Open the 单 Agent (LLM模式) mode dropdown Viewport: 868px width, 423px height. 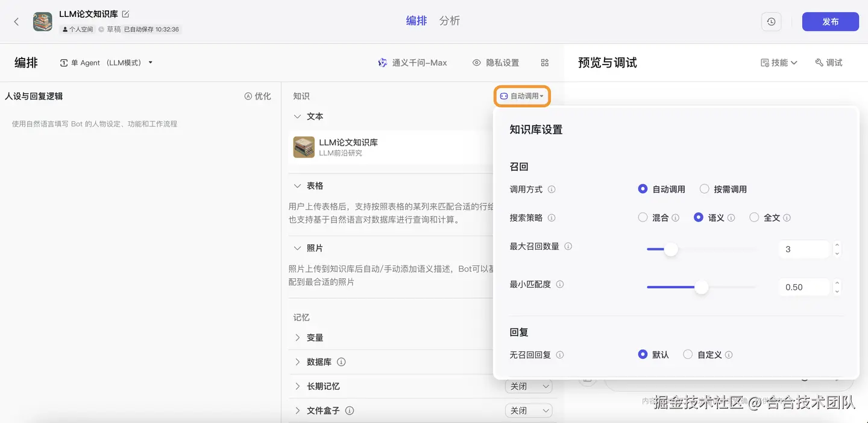tap(106, 63)
